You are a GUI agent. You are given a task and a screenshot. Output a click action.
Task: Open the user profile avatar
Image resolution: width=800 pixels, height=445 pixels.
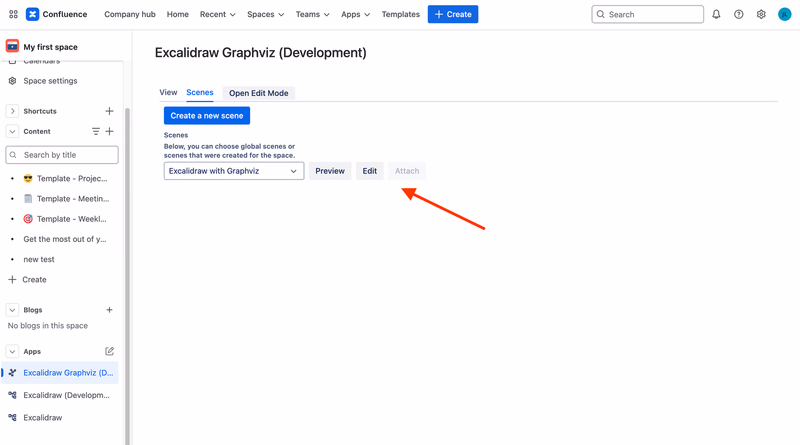click(x=784, y=14)
